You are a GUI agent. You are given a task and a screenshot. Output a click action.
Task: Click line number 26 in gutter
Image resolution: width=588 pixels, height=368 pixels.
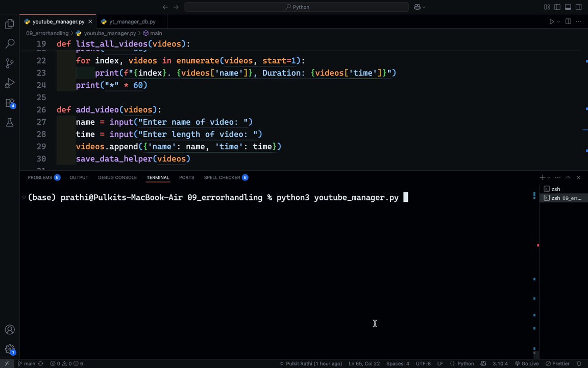(41, 110)
